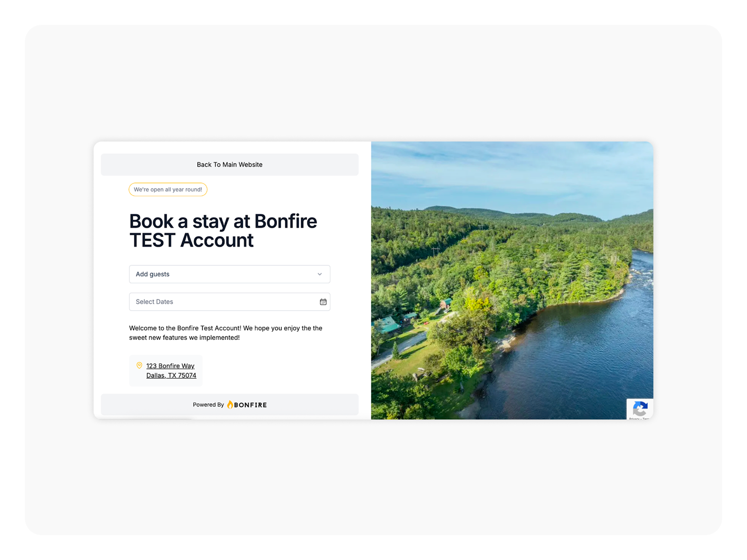Screen dimensions: 747x560
Task: Click the "We're open all year round!" badge
Action: click(x=168, y=189)
